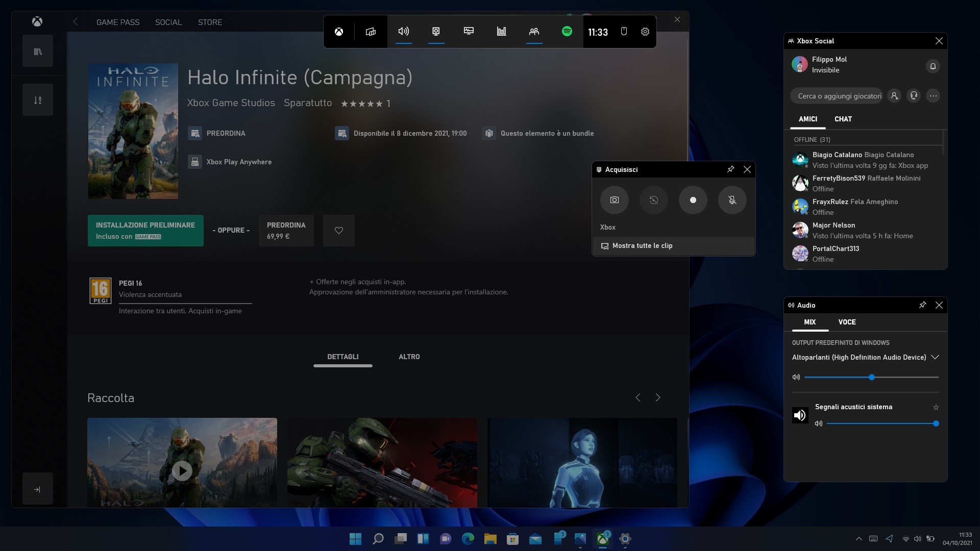Open the headset party icon in Xbox Social
This screenshot has height=551, width=980.
(914, 96)
